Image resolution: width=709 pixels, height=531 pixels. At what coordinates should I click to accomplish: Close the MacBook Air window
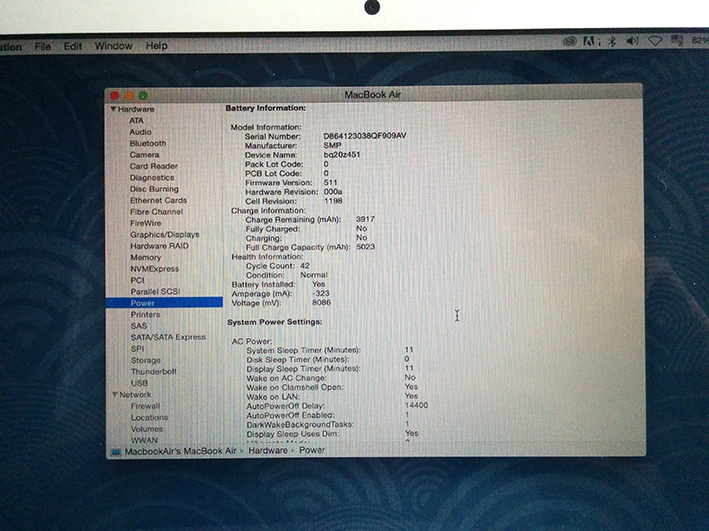[114, 95]
